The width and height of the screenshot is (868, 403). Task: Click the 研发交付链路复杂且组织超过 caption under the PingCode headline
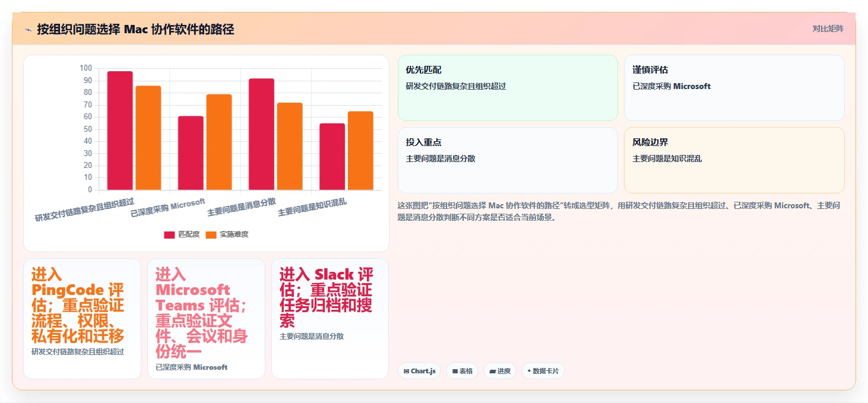(78, 351)
